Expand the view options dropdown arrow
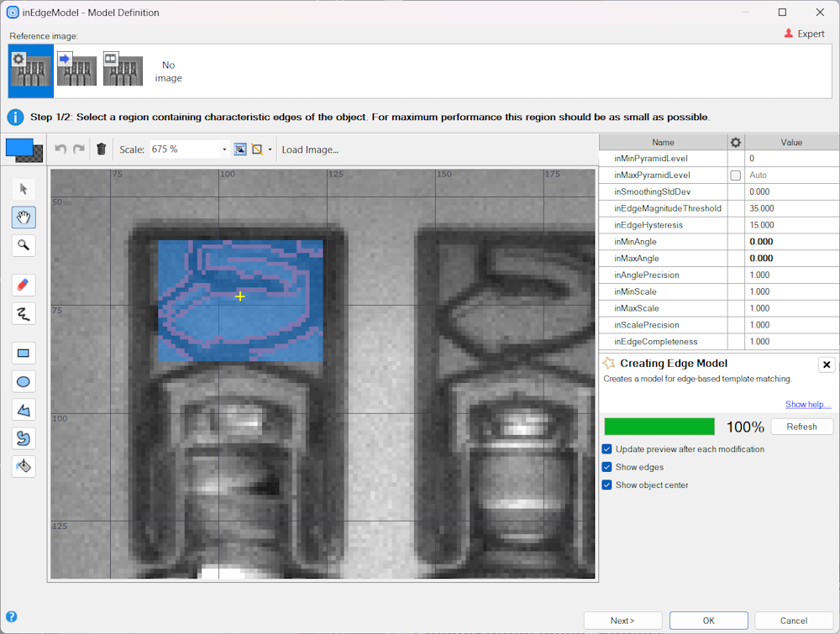This screenshot has height=634, width=840. [270, 149]
